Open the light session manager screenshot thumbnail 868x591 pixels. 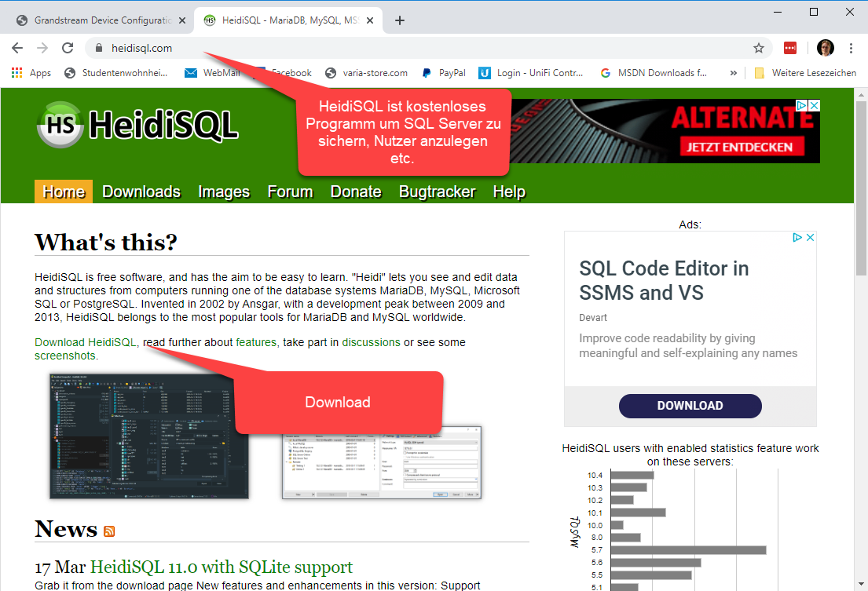tap(382, 463)
